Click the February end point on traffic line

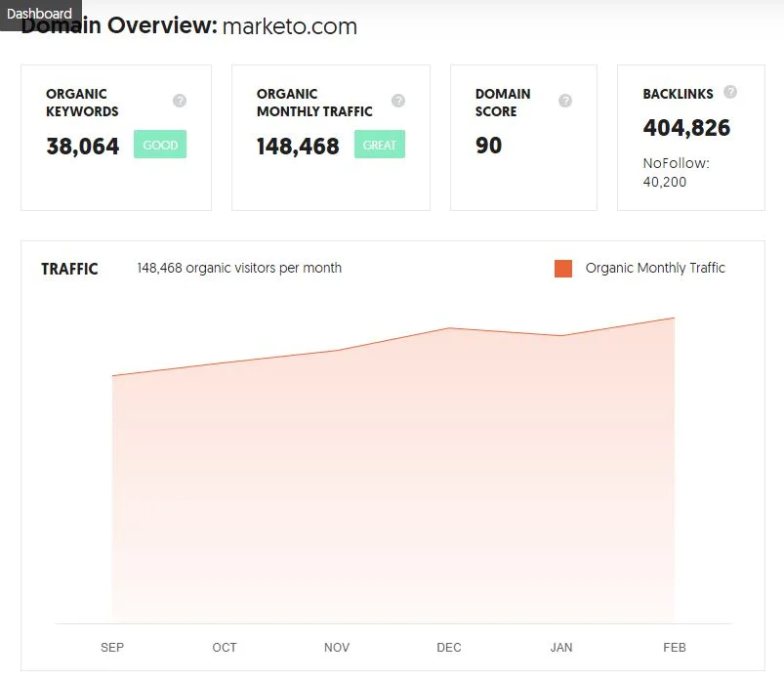pyautogui.click(x=675, y=318)
